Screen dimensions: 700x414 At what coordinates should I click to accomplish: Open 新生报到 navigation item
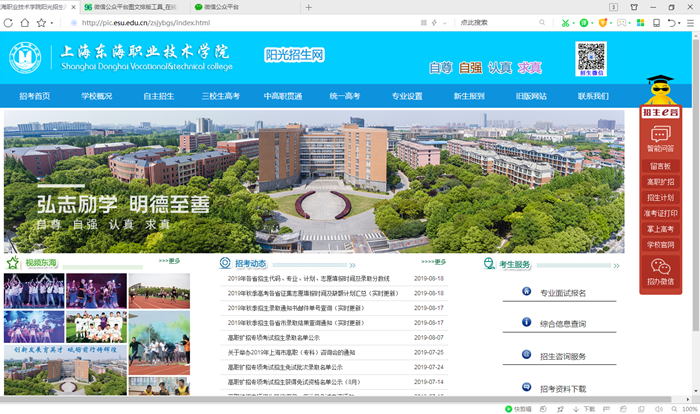(469, 96)
